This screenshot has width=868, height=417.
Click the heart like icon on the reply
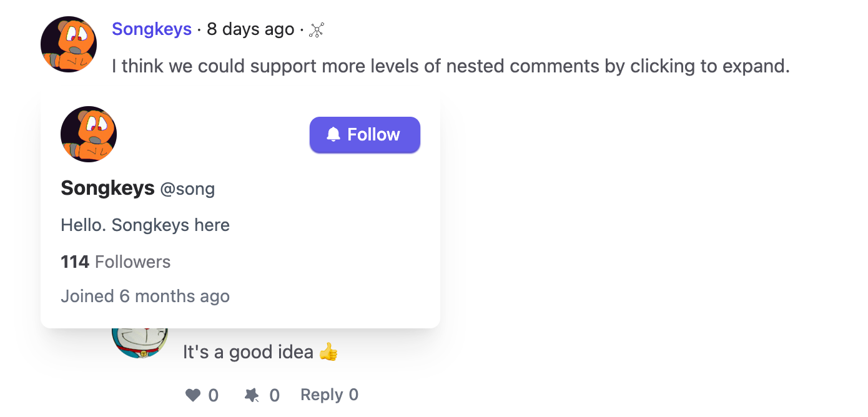pyautogui.click(x=194, y=395)
